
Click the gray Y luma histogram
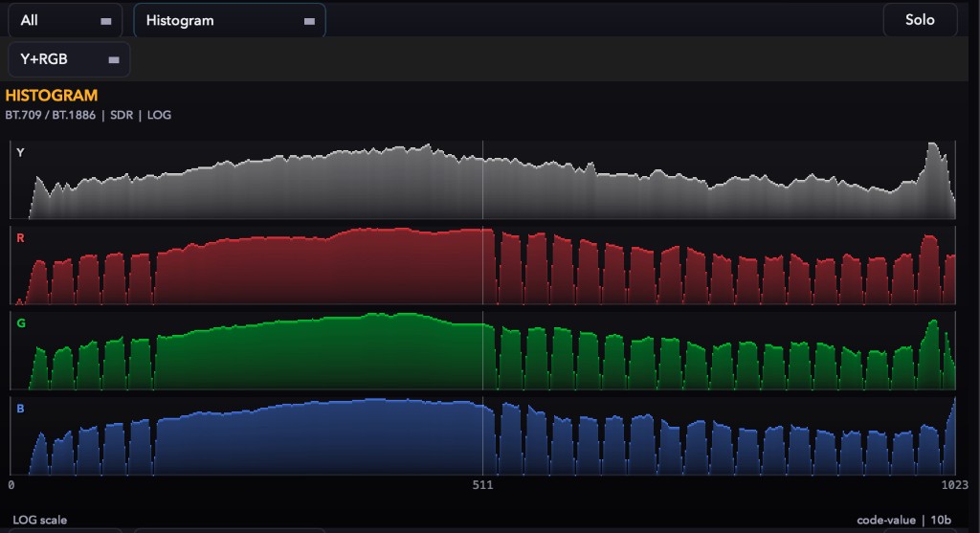[x=482, y=180]
